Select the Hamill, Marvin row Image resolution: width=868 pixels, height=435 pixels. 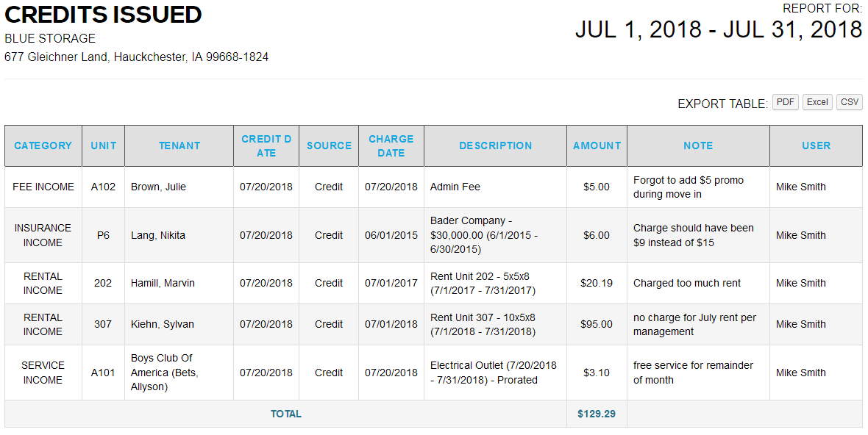click(x=163, y=283)
